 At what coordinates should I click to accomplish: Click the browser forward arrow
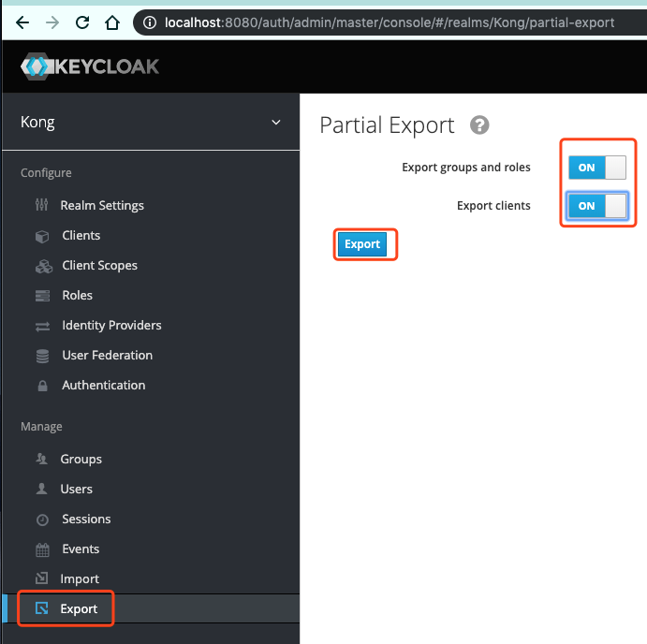tap(52, 22)
